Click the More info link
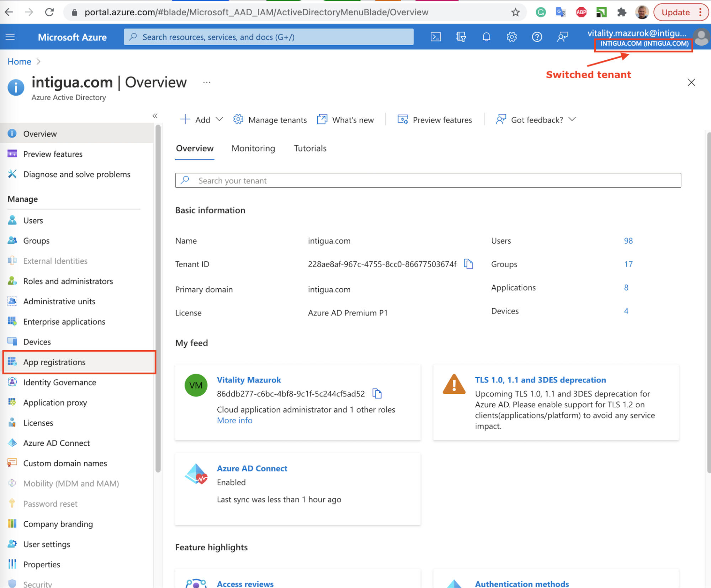The height and width of the screenshot is (588, 711). (x=234, y=420)
